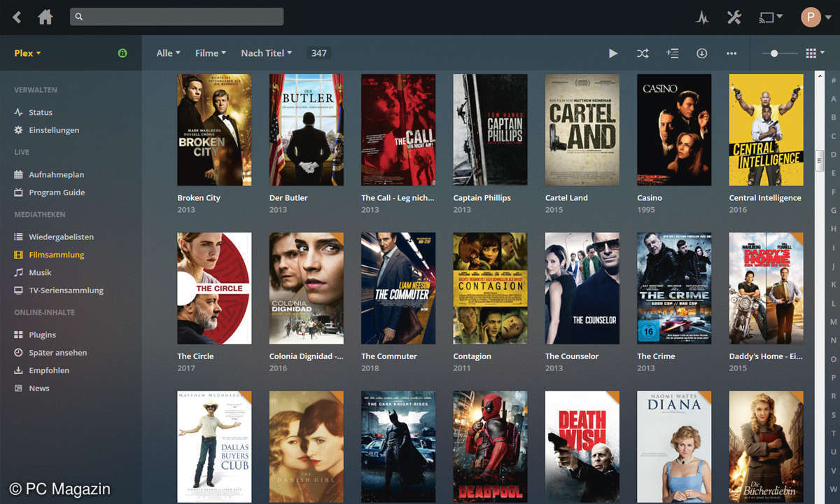Open the three-dot more options menu
Image resolution: width=840 pixels, height=504 pixels.
tap(731, 53)
